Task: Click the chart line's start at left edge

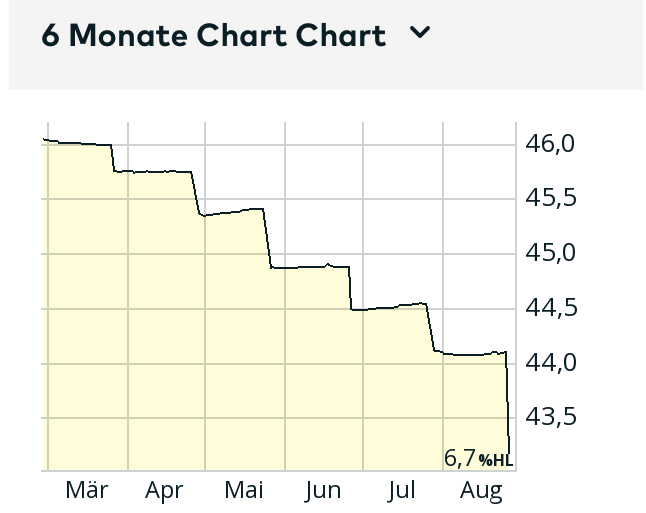Action: click(47, 140)
